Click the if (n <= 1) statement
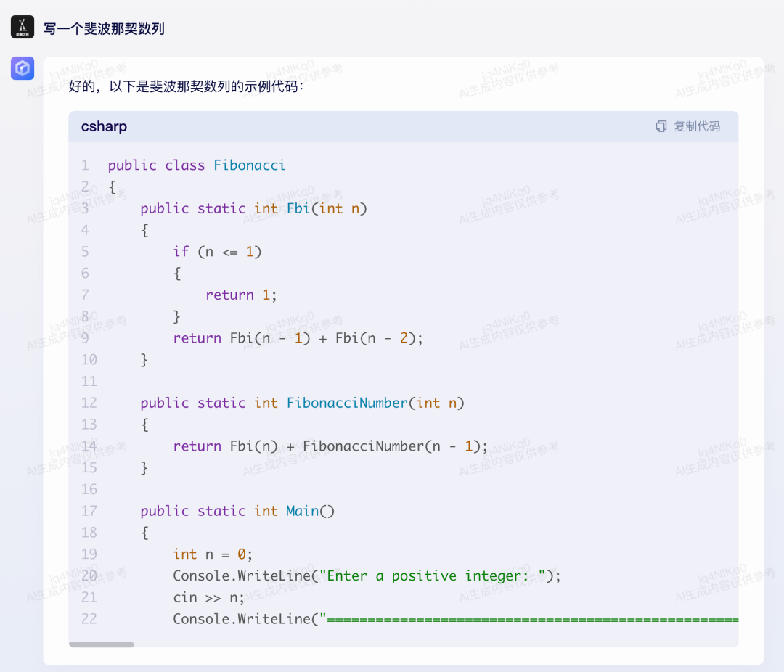 coord(217,252)
